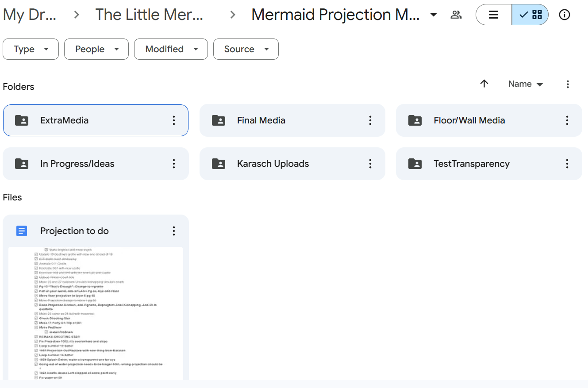Open more actions for Final Media folder

(370, 120)
